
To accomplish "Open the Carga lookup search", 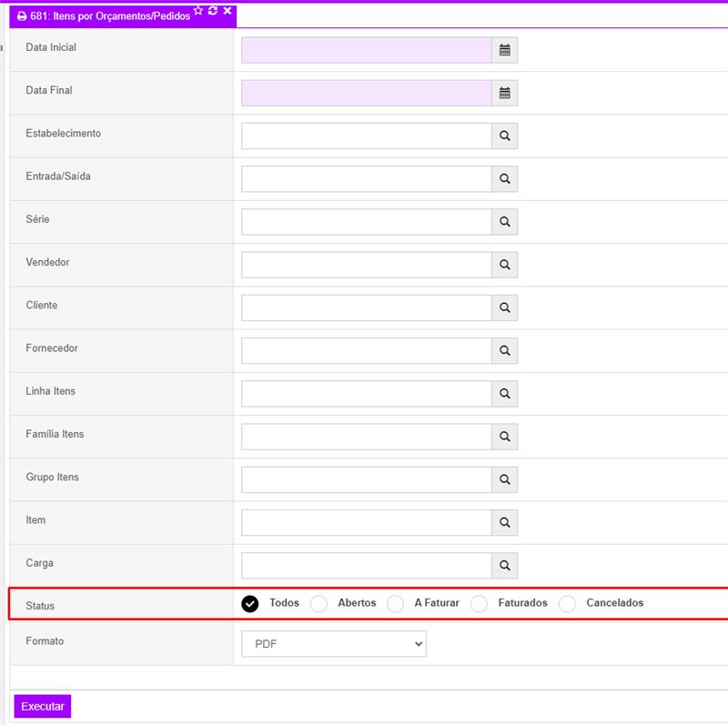I will 505,565.
